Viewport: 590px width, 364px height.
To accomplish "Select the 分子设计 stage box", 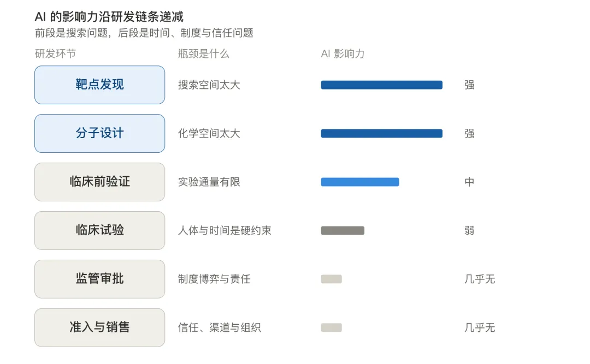I will tap(100, 134).
